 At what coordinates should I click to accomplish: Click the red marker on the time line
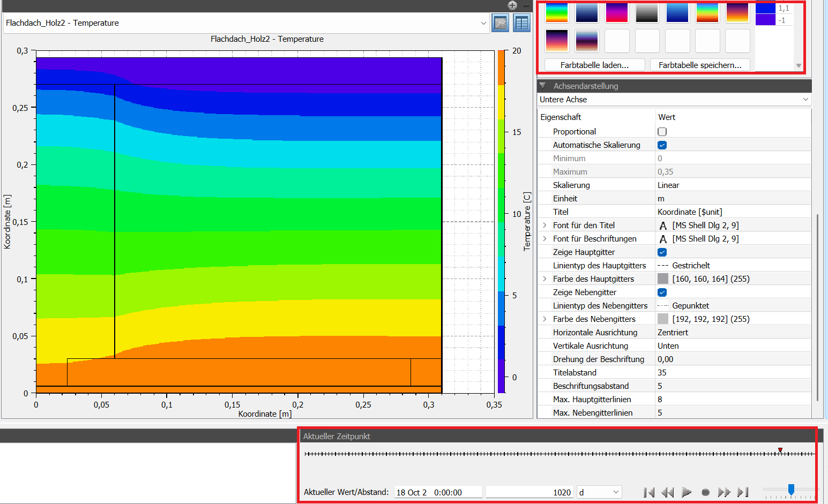780,450
